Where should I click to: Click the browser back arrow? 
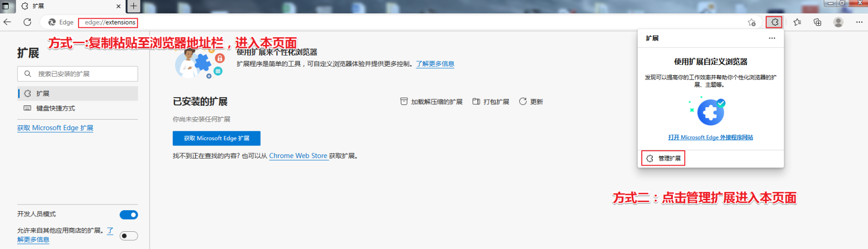tap(7, 22)
